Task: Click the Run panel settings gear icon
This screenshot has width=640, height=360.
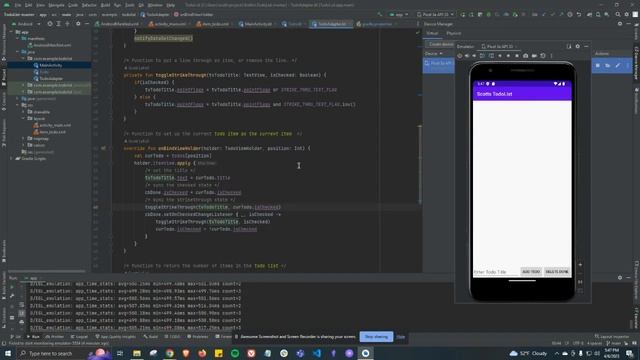Action: tap(620, 278)
